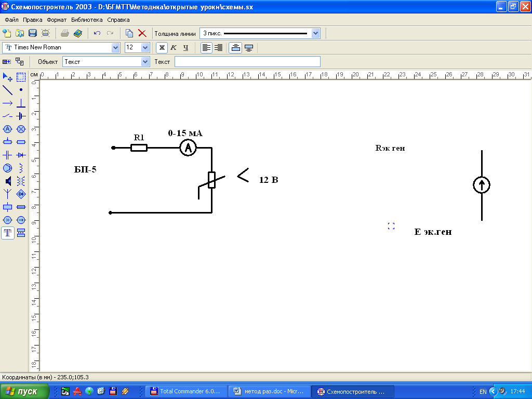This screenshot has width=532, height=399.
Task: Activate the Text tool (T) in palette
Action: [8, 233]
